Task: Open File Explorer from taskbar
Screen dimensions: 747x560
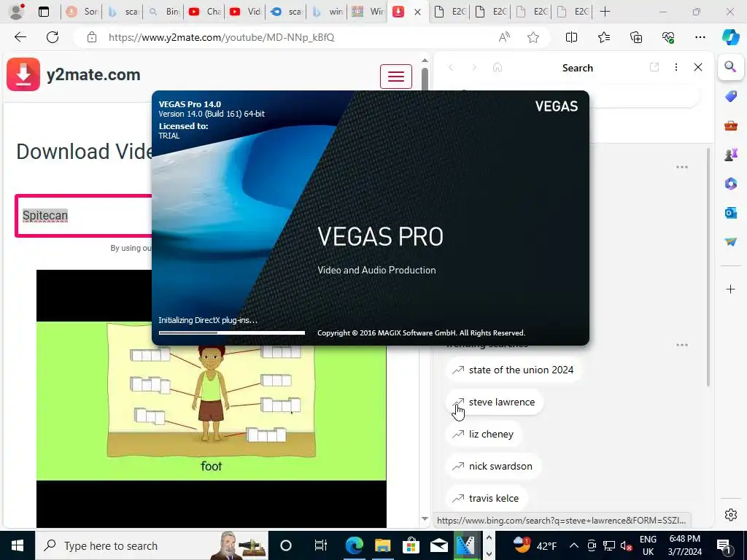Action: point(382,545)
